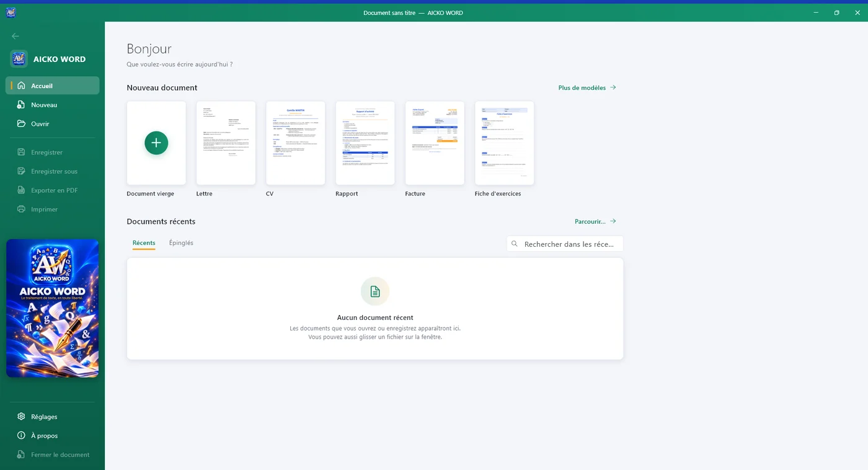Switch to the Récents tab
Image resolution: width=868 pixels, height=470 pixels.
pos(144,243)
